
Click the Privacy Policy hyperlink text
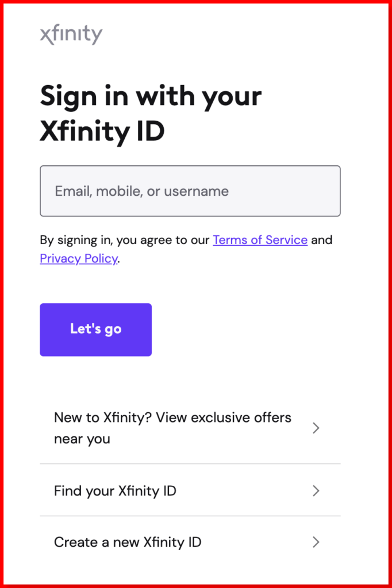(78, 258)
